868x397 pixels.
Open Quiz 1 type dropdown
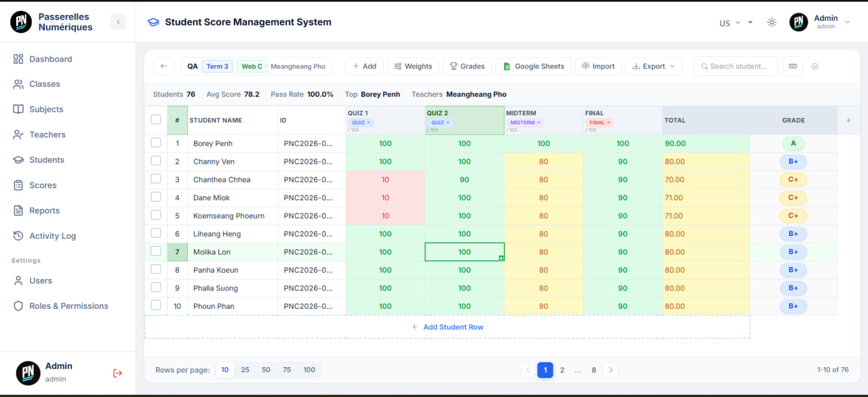pos(361,123)
